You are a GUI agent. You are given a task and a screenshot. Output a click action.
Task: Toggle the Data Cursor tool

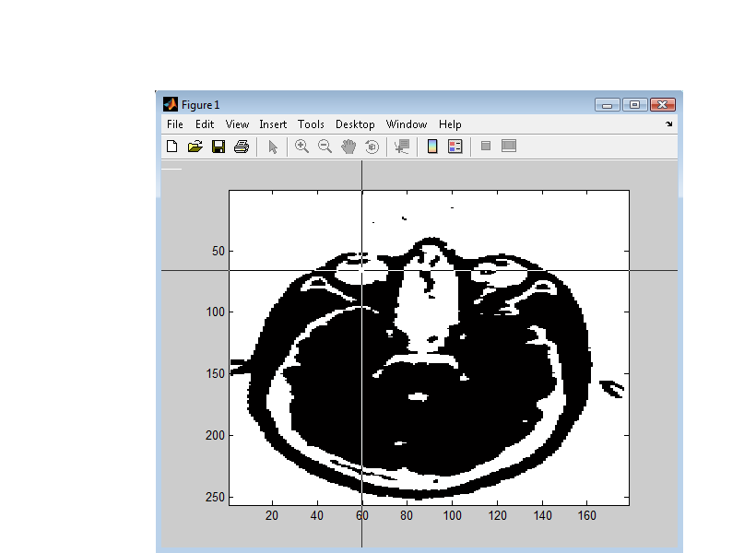401,147
